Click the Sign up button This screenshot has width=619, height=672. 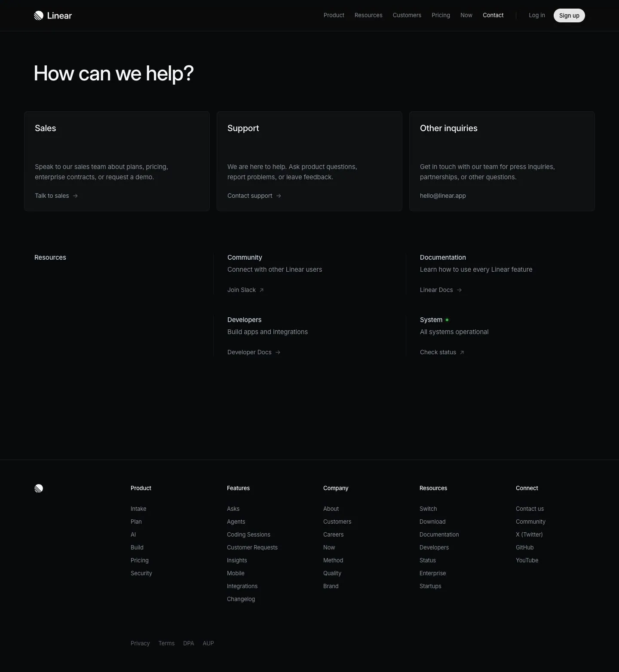[569, 15]
